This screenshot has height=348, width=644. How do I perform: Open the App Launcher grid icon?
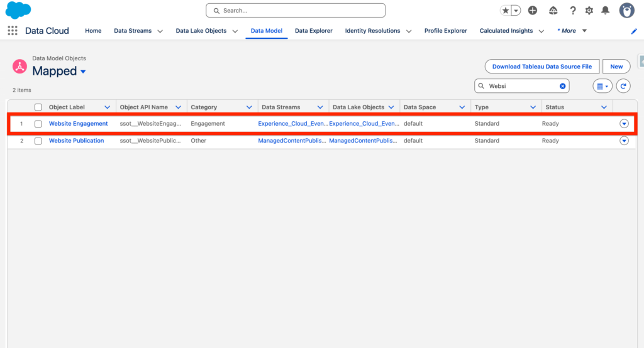(x=13, y=31)
